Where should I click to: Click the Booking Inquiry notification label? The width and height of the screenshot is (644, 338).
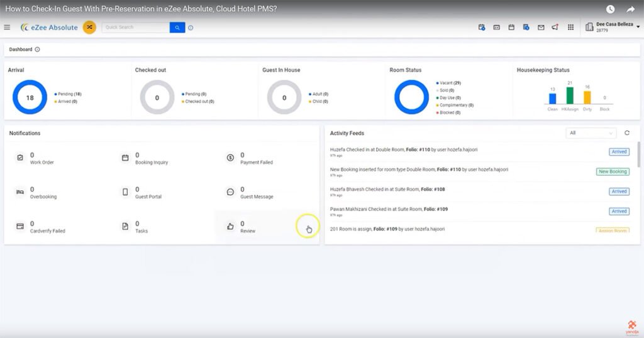pos(152,163)
